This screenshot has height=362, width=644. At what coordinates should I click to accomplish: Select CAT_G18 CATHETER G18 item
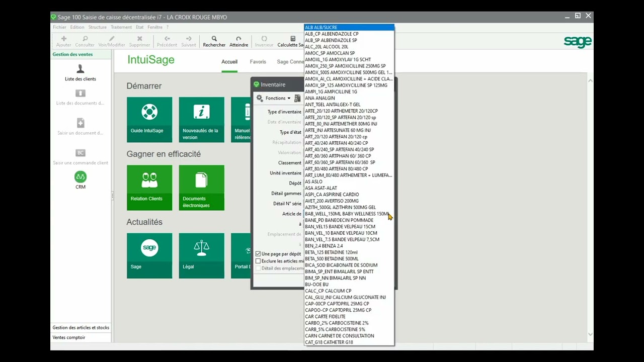pyautogui.click(x=349, y=342)
